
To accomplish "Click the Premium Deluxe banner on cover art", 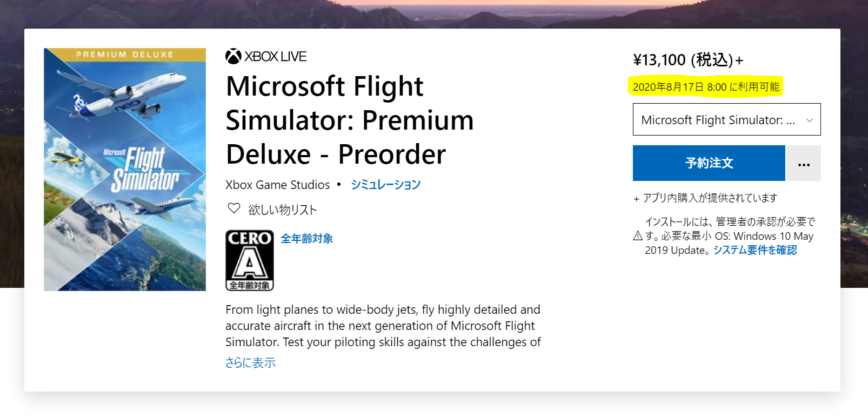I will click(x=124, y=54).
